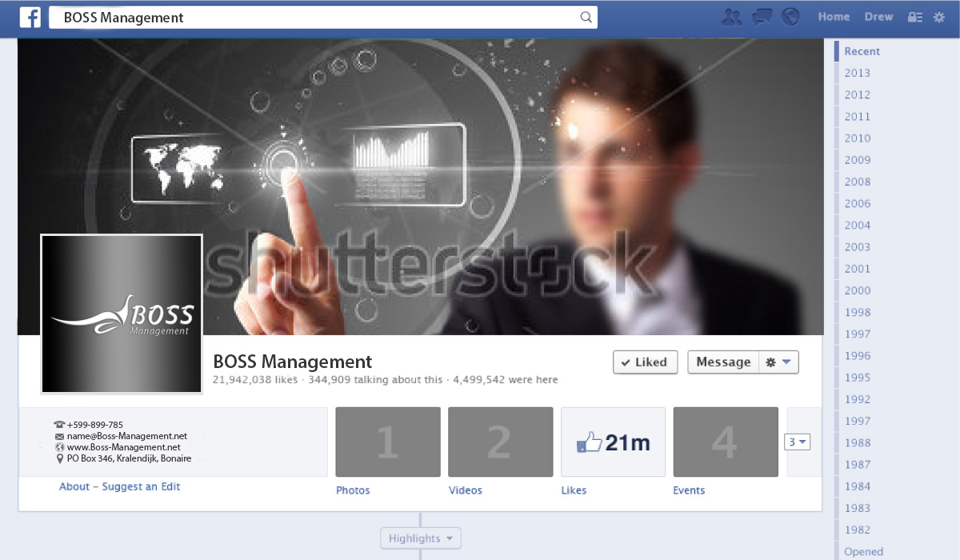Click the PO Box 346 address text
This screenshot has width=960, height=560.
coord(129,458)
